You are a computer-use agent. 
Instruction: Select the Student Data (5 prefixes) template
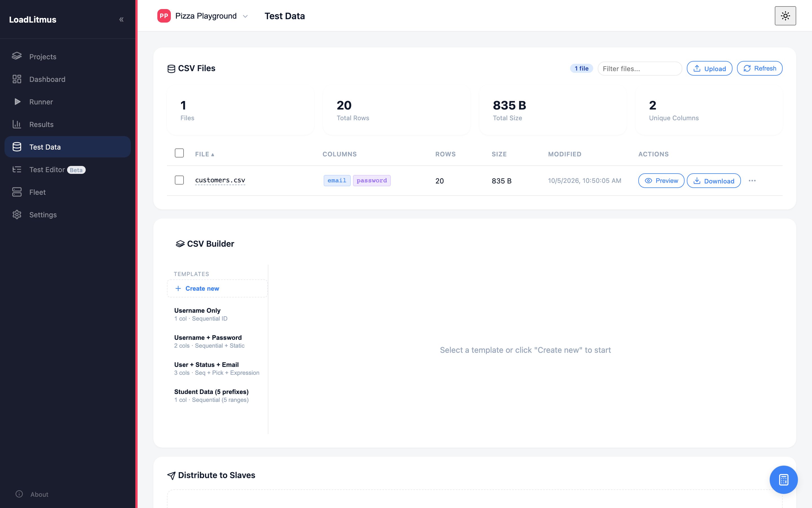(x=217, y=395)
